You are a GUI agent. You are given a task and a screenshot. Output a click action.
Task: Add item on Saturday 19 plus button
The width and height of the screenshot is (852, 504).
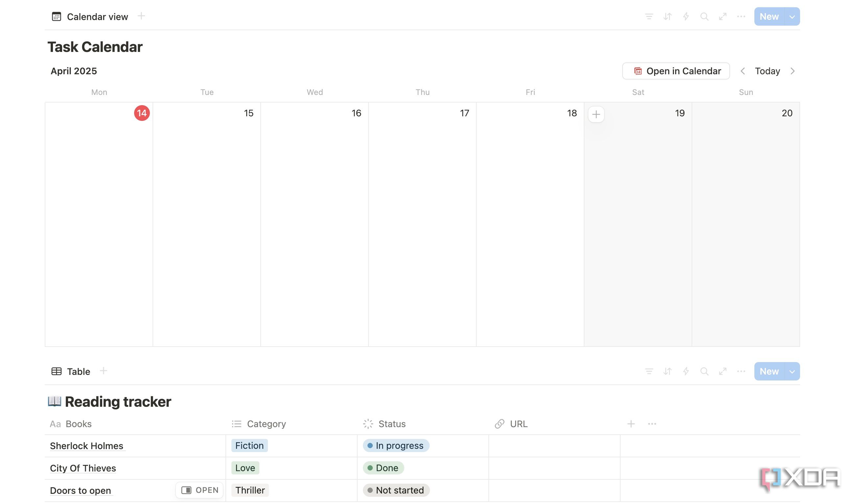(x=596, y=114)
